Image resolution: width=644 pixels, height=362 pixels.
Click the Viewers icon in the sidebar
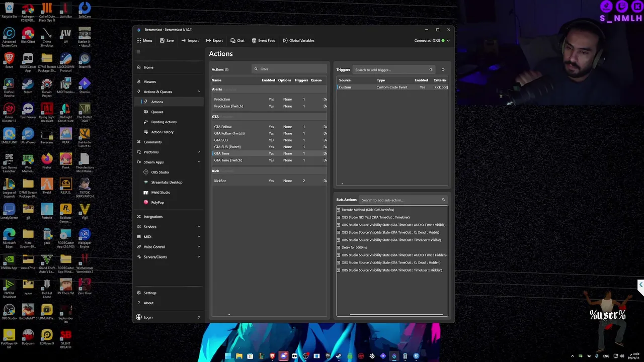click(x=139, y=81)
